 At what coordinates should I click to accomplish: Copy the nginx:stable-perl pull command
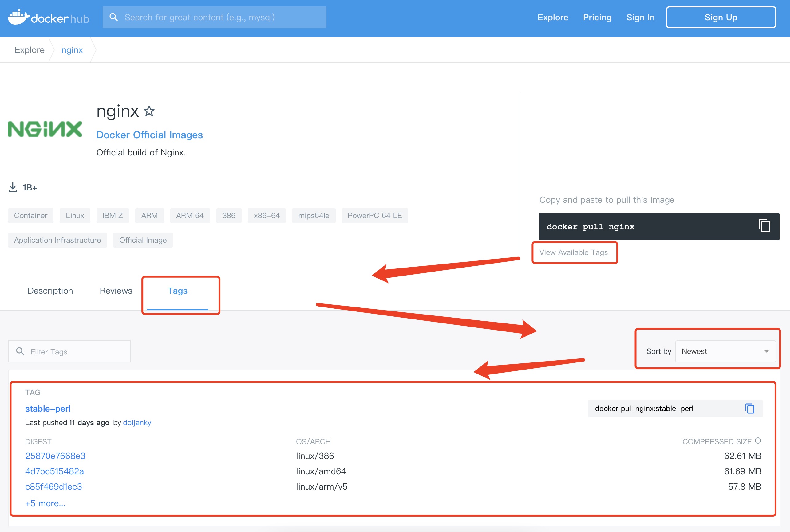(750, 409)
